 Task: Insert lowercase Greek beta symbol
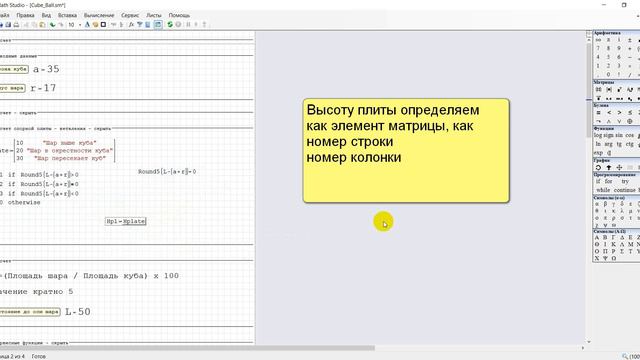point(605,204)
